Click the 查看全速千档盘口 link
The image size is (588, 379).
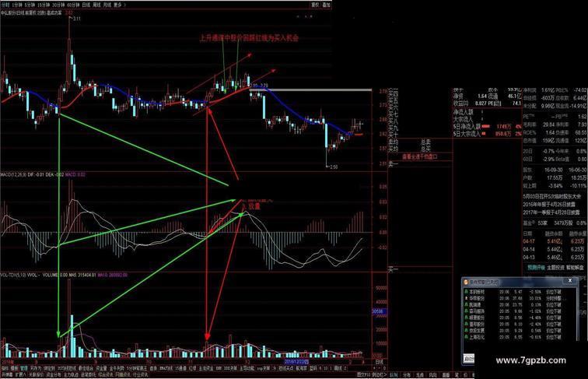pyautogui.click(x=420, y=157)
